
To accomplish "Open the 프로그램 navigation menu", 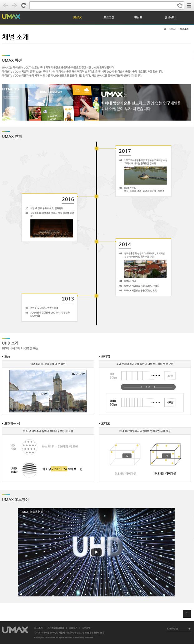I will point(109,18).
